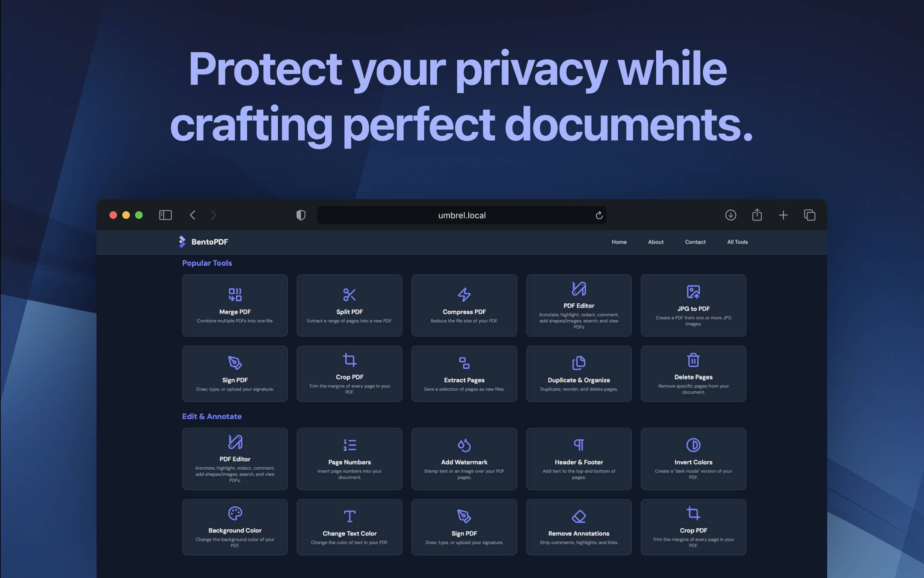Viewport: 924px width, 578px height.
Task: Open the All Tools page
Action: (737, 242)
